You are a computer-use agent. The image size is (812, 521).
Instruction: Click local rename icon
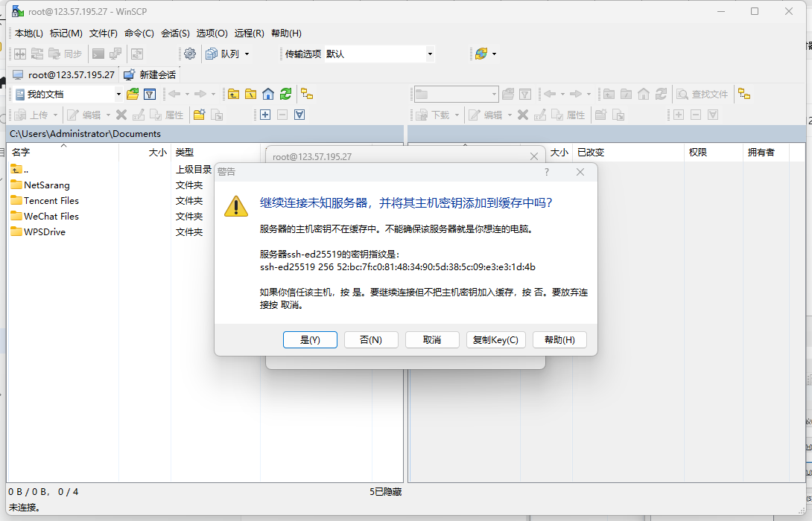pos(139,115)
